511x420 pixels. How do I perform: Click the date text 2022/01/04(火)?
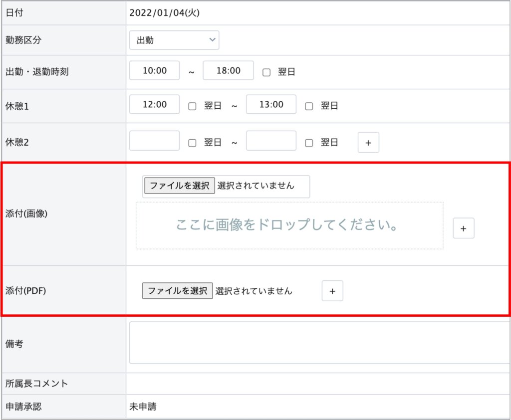(x=164, y=13)
